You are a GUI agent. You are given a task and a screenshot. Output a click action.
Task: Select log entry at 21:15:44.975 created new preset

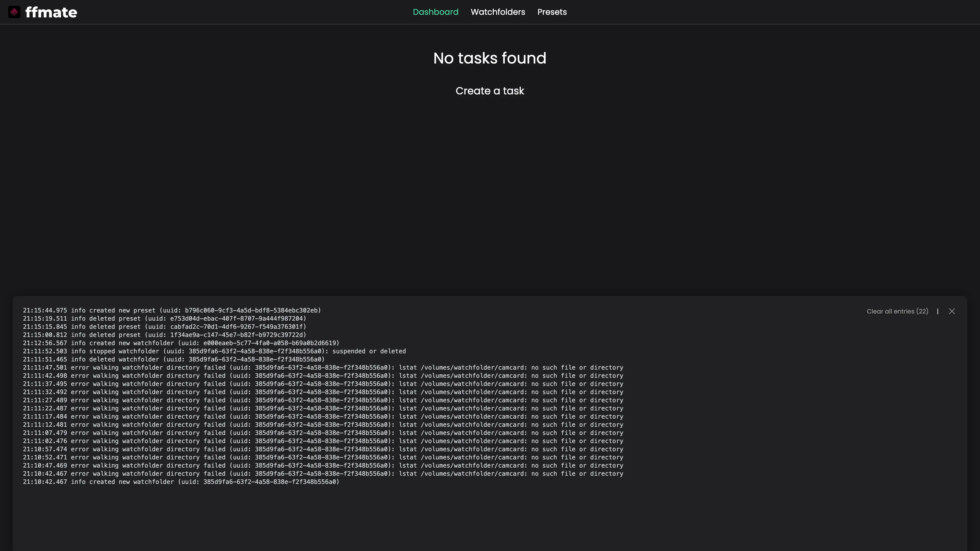pyautogui.click(x=172, y=311)
